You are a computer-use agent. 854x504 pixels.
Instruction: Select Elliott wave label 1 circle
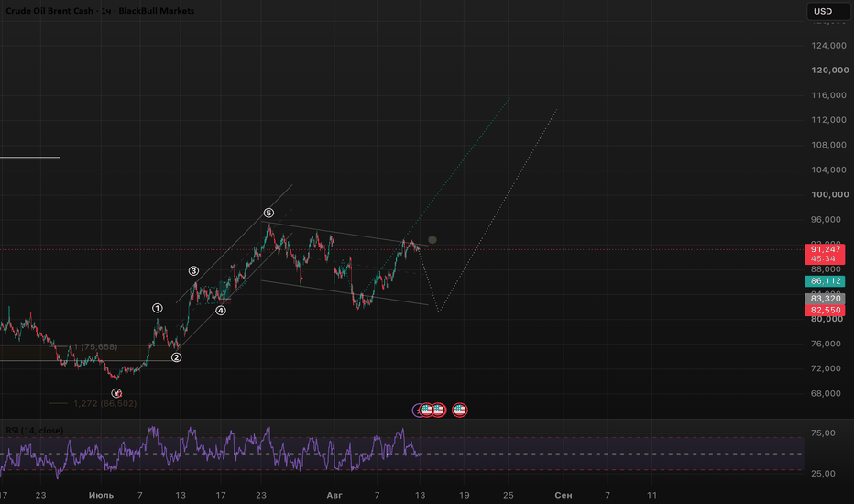158,309
